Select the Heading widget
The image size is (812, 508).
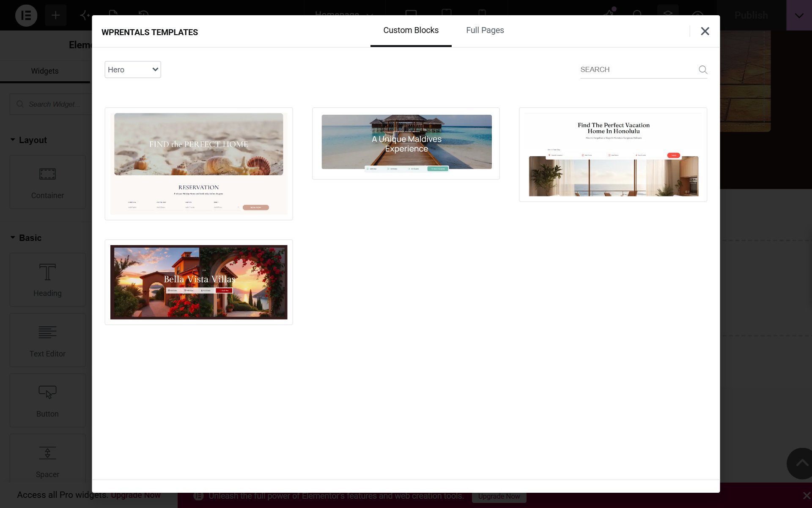pos(47,279)
